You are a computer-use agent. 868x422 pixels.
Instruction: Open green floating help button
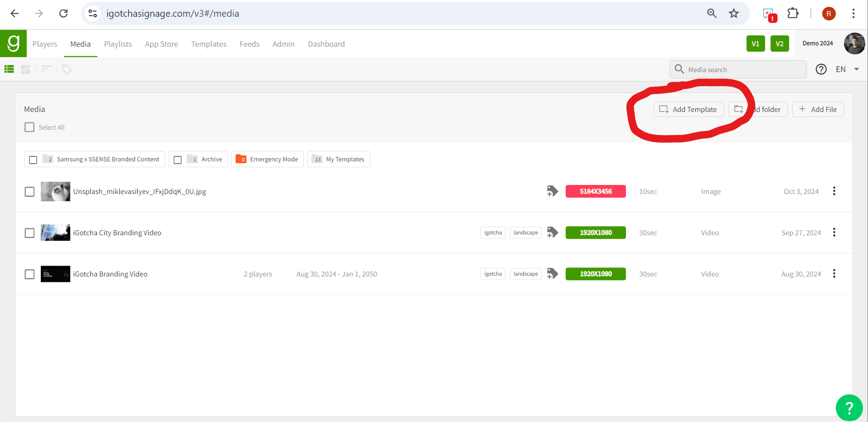tap(849, 408)
